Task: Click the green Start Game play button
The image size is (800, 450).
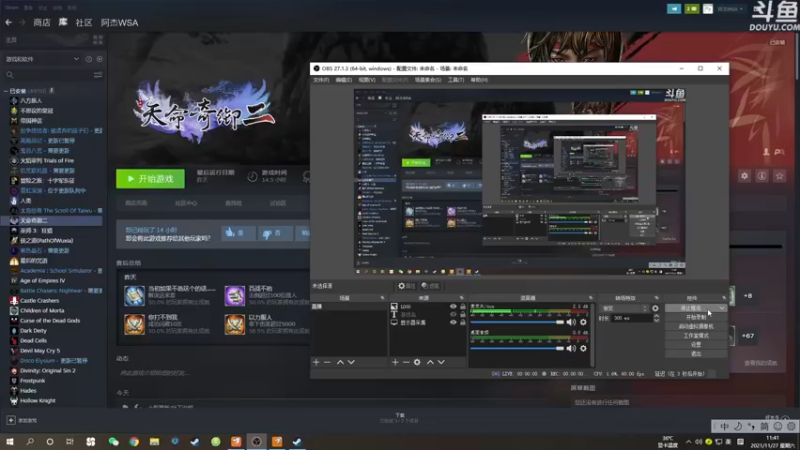Action: point(151,179)
